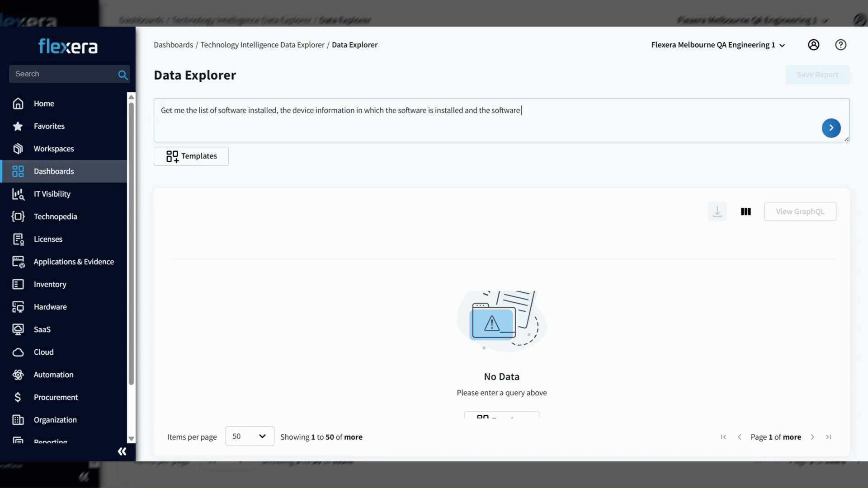The width and height of the screenshot is (868, 488).
Task: Click the download results icon
Action: [x=717, y=211]
